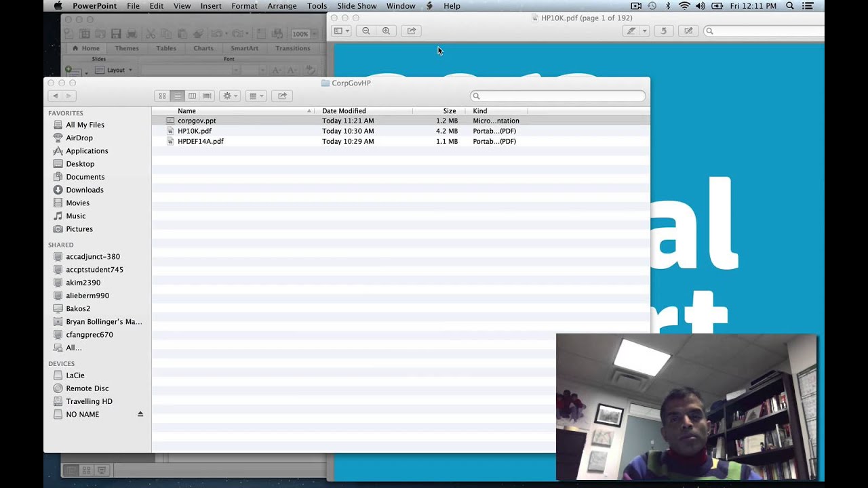Switch to PowerPoint Charts tab
The width and height of the screenshot is (868, 488).
click(x=203, y=48)
